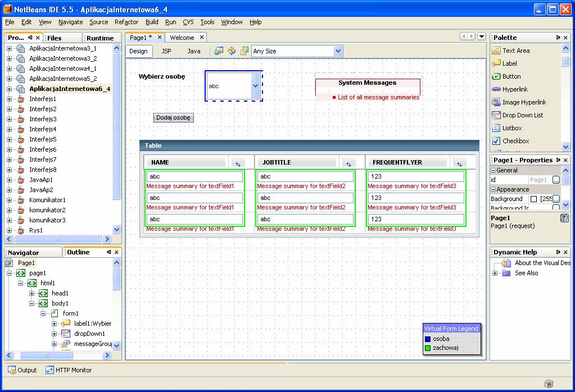
Task: Close the Page1 editor tab
Action: click(x=160, y=38)
